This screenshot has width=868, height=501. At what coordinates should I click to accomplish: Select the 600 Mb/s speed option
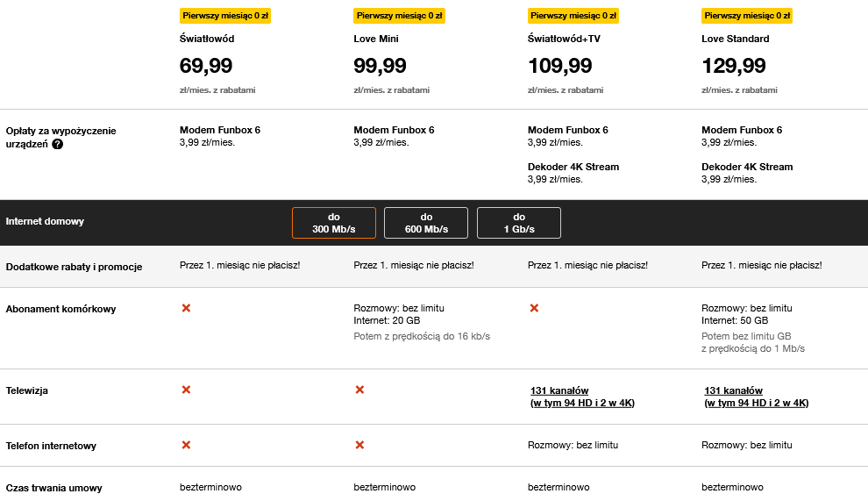[426, 223]
